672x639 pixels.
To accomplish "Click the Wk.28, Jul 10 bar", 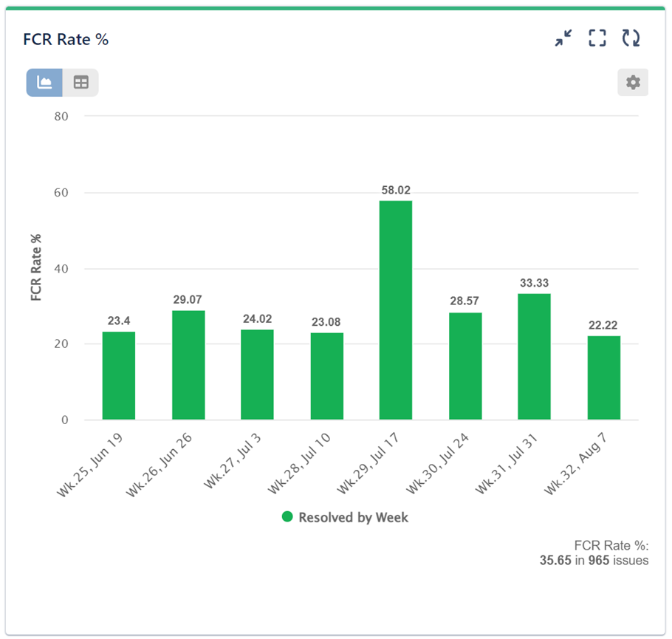I will click(x=326, y=376).
